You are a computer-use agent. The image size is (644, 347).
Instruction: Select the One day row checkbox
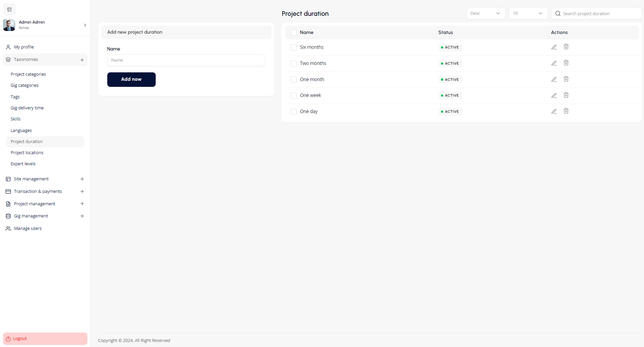(x=294, y=112)
